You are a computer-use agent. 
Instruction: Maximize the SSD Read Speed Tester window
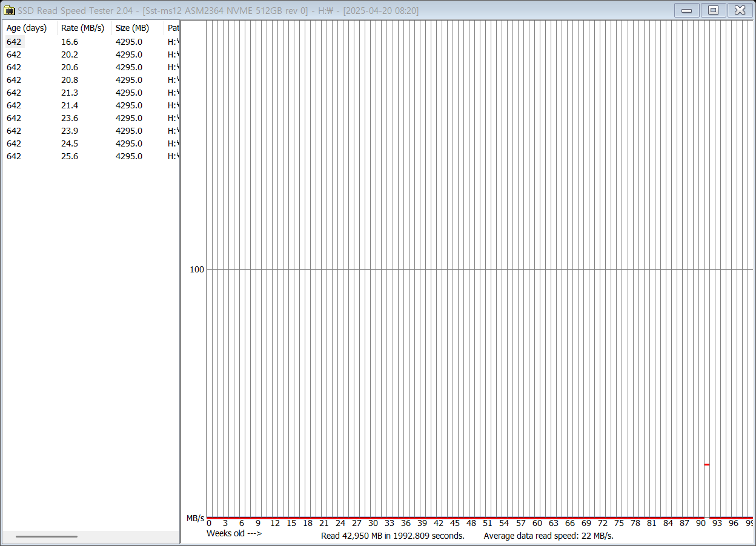click(713, 10)
